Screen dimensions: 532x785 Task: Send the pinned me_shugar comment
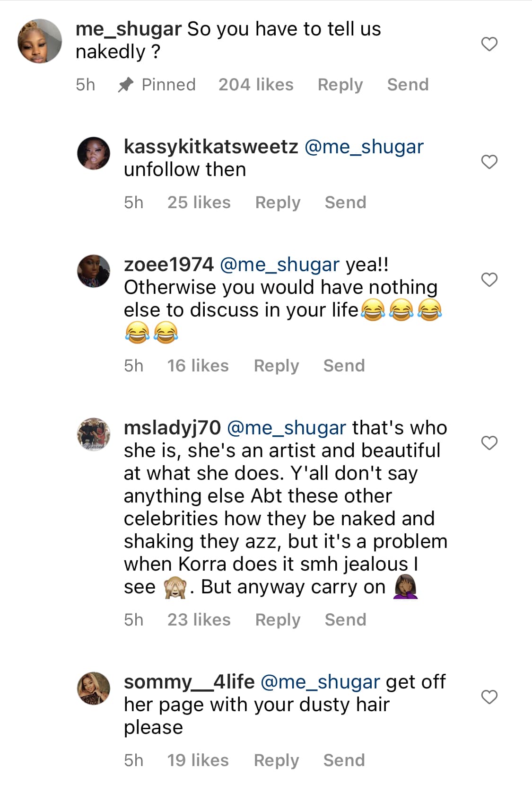(408, 85)
